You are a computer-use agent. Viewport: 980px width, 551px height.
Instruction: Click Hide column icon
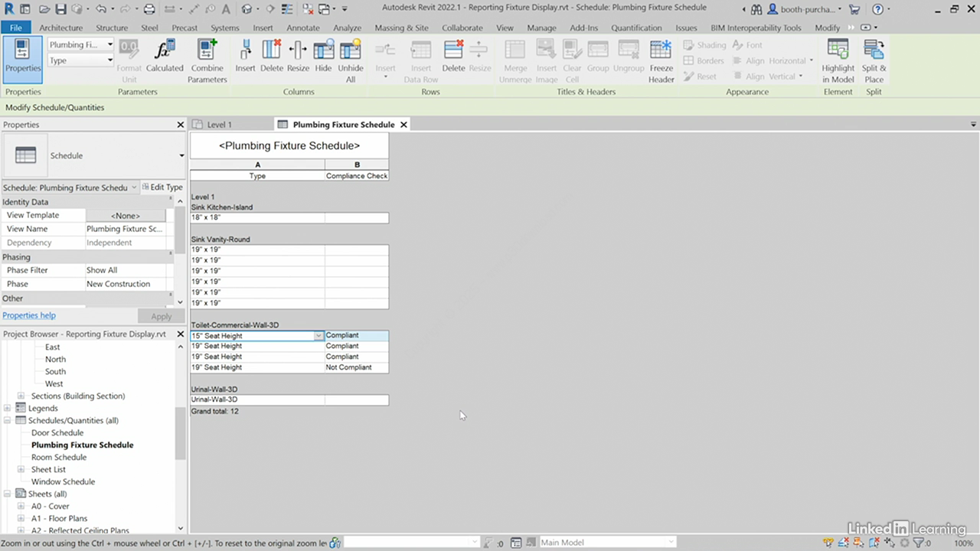pos(323,55)
